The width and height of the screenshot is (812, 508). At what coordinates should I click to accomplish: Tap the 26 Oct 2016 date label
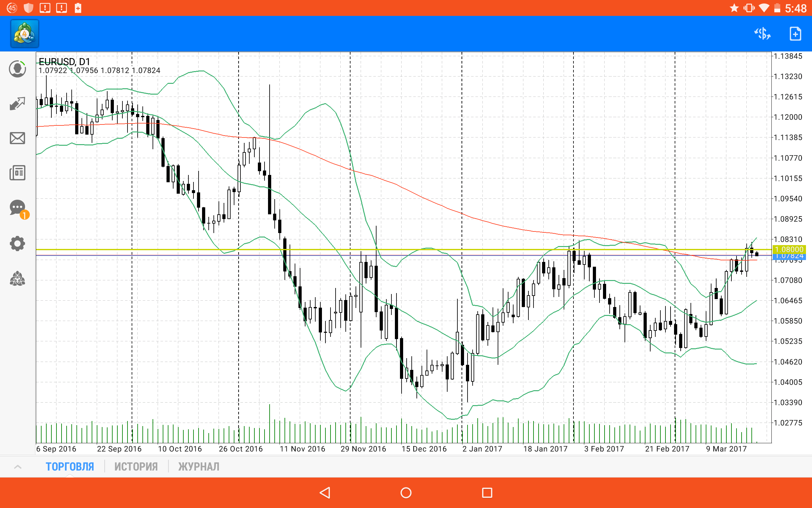(x=240, y=449)
